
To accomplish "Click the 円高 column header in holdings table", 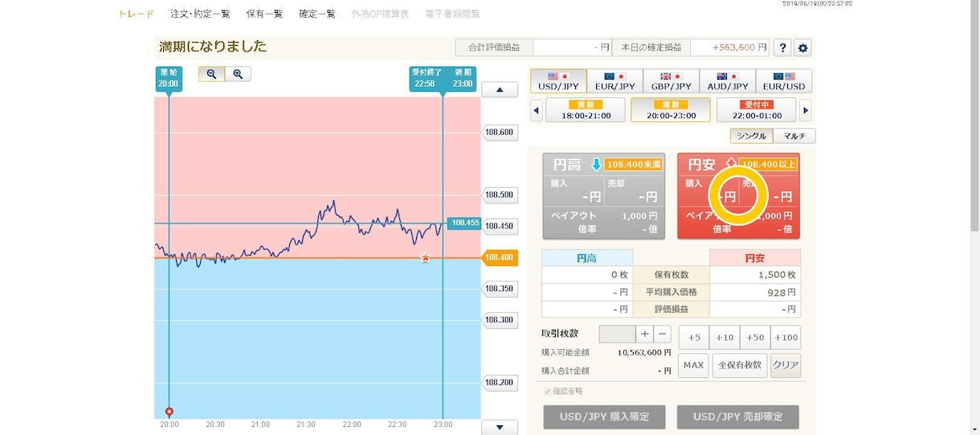I will 587,258.
